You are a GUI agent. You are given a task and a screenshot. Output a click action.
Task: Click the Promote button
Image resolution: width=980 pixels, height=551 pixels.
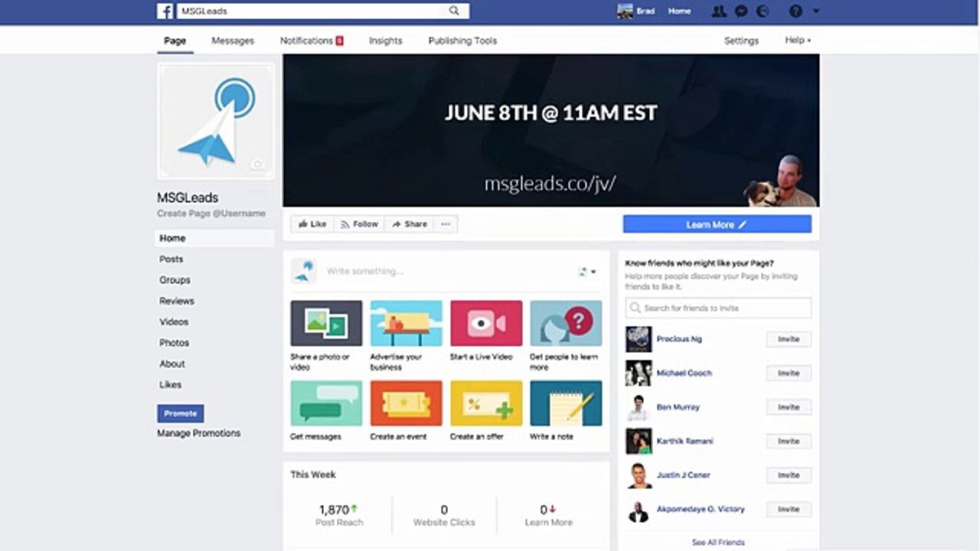(x=181, y=413)
